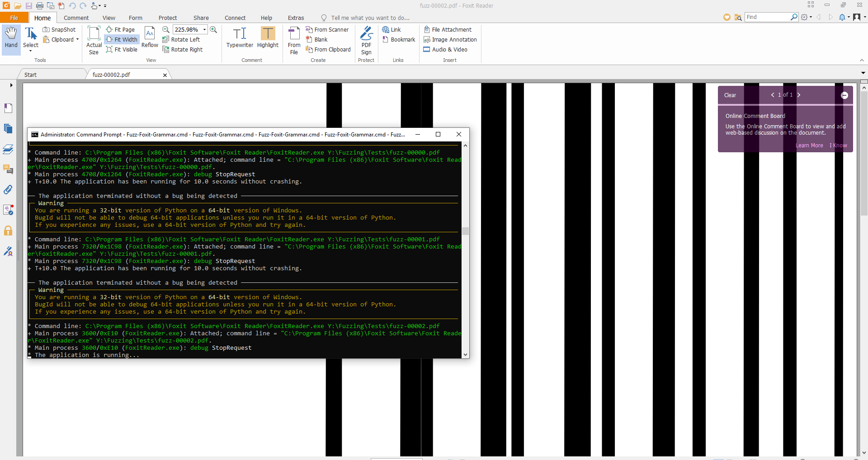
Task: Close the fuzz-00002.pdf tab
Action: click(x=165, y=75)
